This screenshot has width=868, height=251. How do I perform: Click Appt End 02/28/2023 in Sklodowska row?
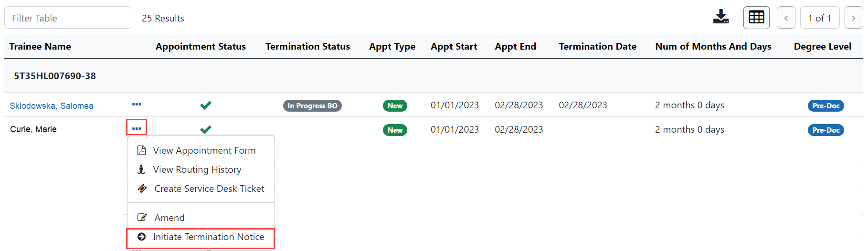[x=519, y=105]
